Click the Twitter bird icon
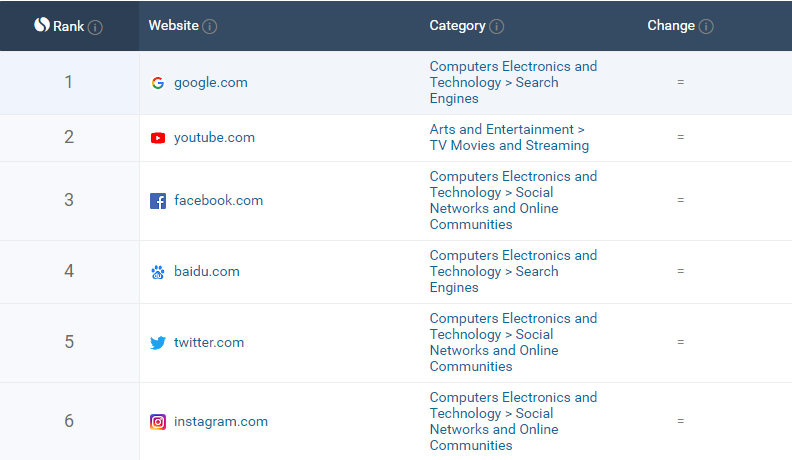This screenshot has width=792, height=460. tap(157, 343)
